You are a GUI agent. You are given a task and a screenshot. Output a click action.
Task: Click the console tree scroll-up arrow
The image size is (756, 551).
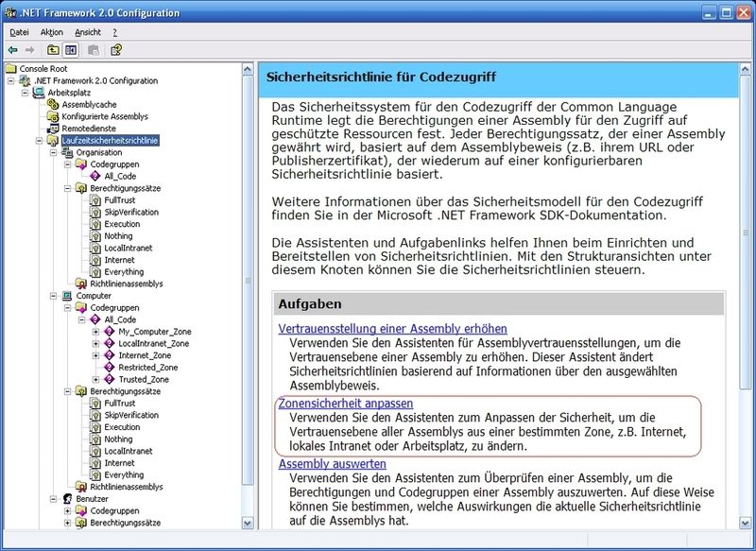click(248, 69)
